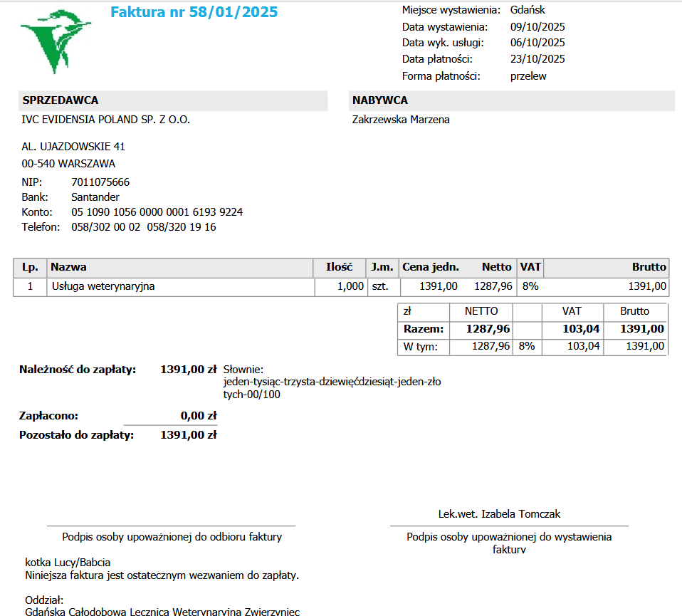Select the note kotka Lucy/Babcia
Screen dimensions: 682x616
[x=68, y=563]
